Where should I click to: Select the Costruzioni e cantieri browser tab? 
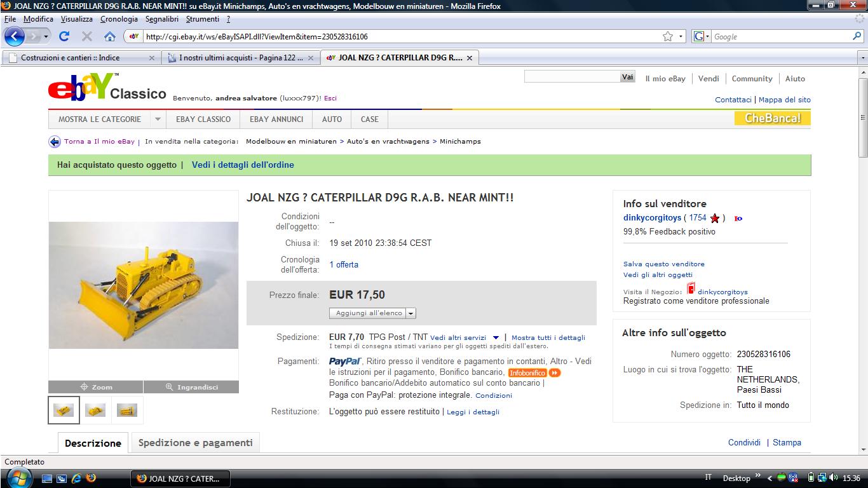click(x=81, y=58)
